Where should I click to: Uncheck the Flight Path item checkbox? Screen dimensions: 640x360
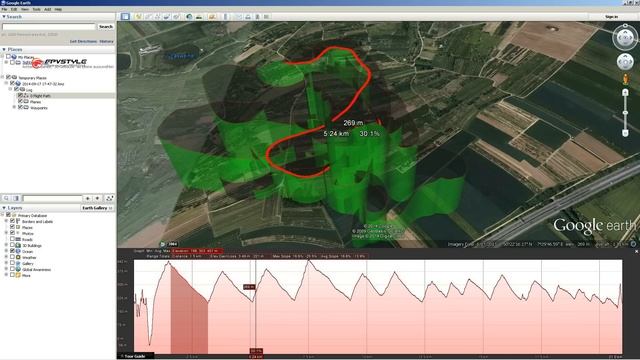point(20,96)
